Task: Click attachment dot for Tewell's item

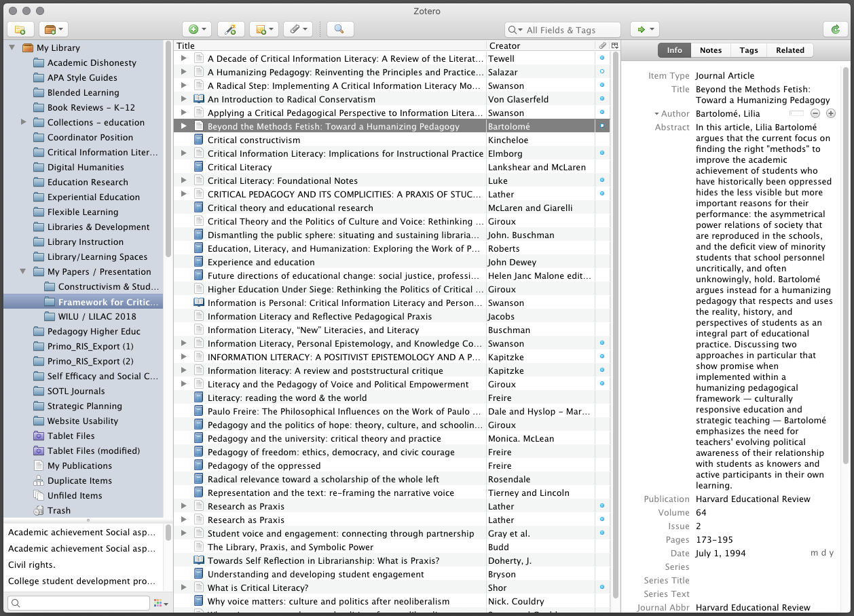Action: 602,58
